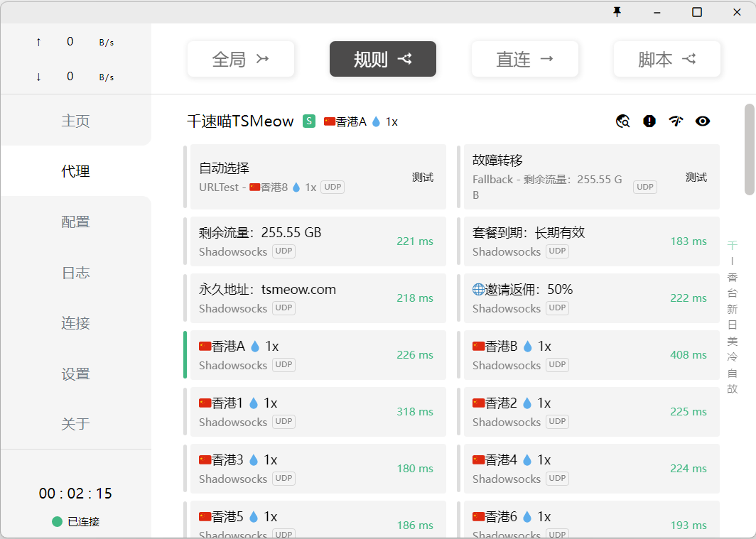The width and height of the screenshot is (756, 539).
Task: Open the 设置 settings page
Action: tap(76, 374)
